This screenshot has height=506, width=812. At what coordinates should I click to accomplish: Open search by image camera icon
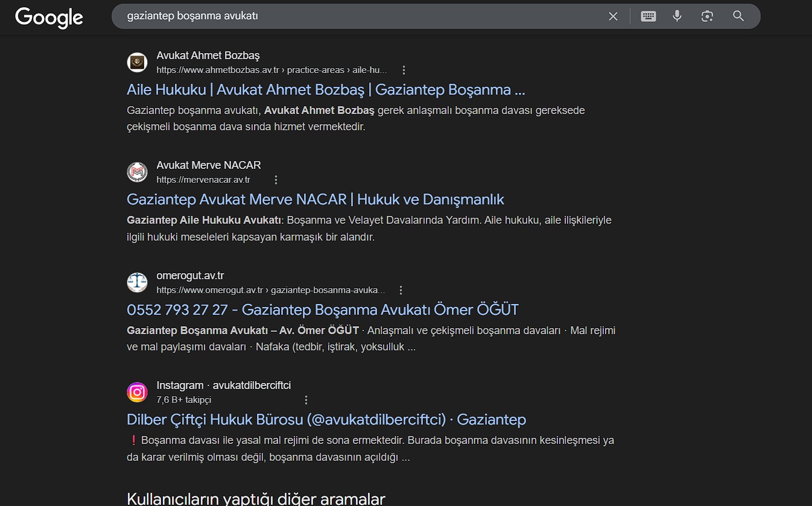pos(707,16)
